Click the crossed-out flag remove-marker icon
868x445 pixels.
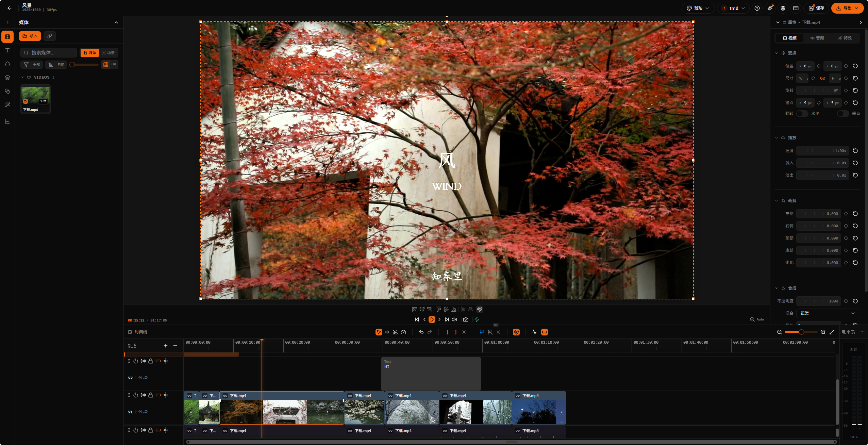click(490, 332)
